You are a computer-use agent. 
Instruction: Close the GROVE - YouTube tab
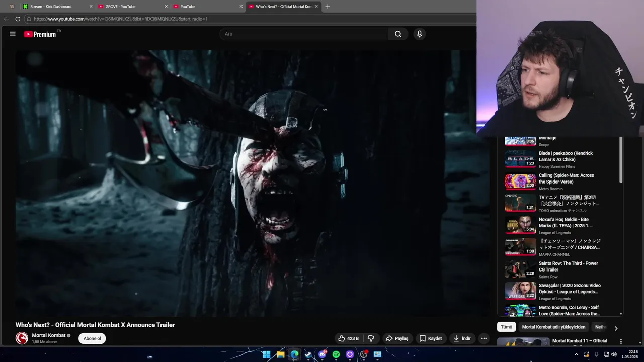coord(166,7)
